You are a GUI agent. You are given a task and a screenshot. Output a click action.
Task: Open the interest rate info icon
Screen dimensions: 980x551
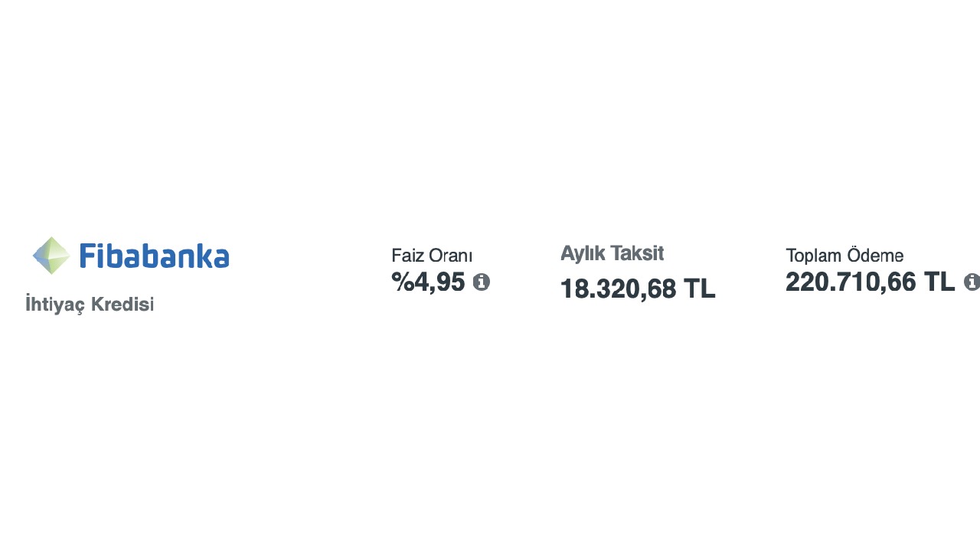481,282
